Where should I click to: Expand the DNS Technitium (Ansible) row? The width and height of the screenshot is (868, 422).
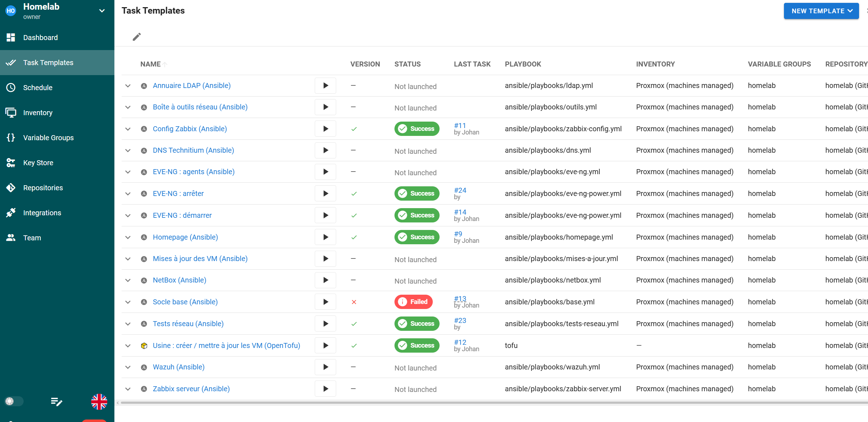tap(128, 151)
